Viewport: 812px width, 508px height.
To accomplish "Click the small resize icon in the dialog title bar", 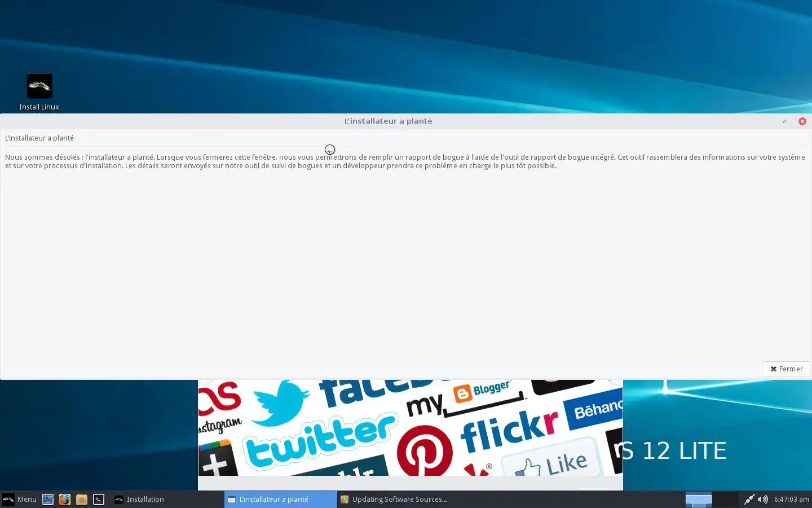I will [784, 121].
